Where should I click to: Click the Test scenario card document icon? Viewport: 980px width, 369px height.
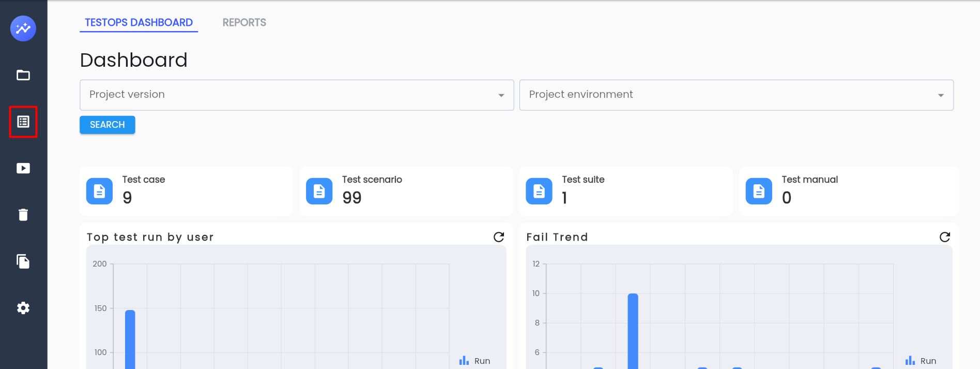click(319, 191)
